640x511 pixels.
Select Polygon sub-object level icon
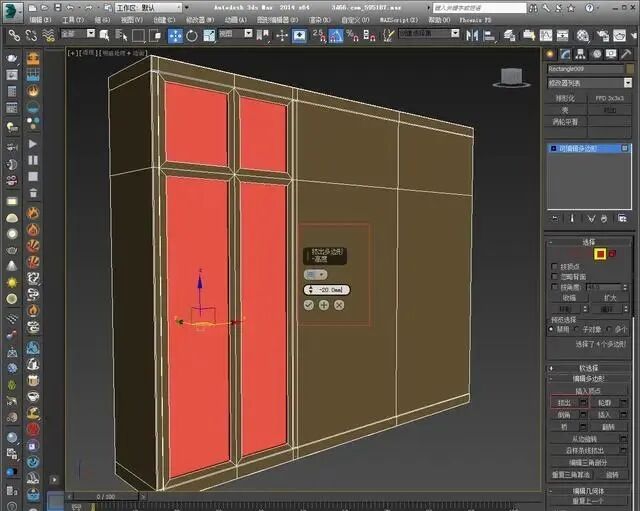point(600,254)
